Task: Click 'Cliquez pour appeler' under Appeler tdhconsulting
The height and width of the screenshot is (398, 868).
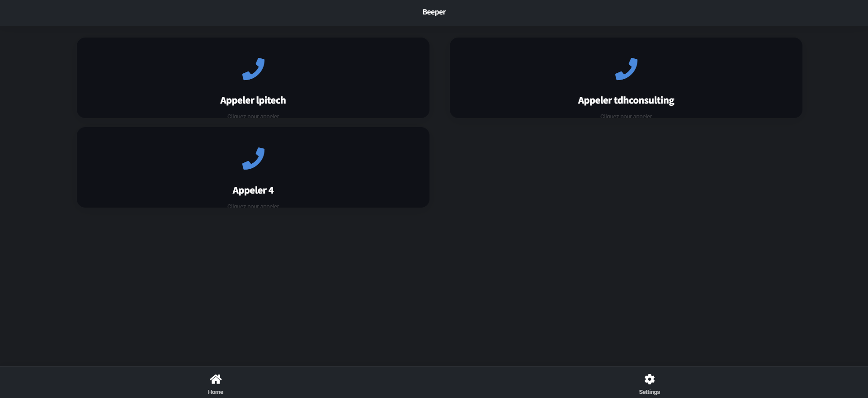Action: click(626, 116)
